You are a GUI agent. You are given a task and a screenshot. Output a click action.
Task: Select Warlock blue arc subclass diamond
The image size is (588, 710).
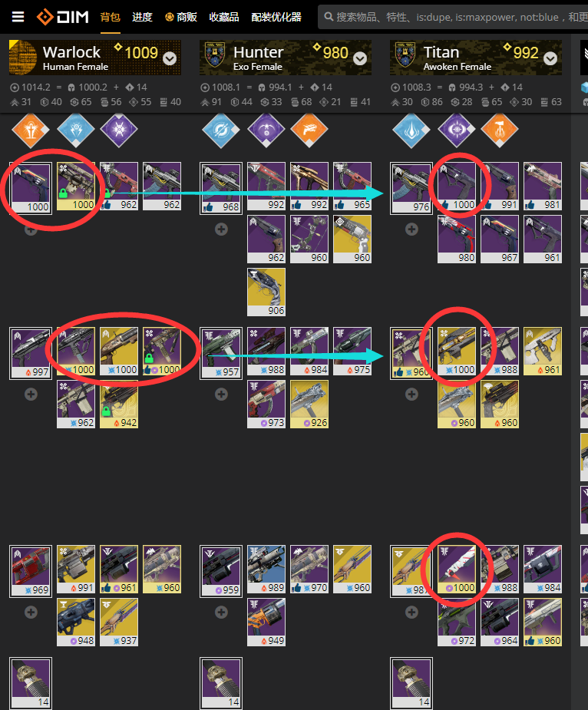tap(76, 130)
